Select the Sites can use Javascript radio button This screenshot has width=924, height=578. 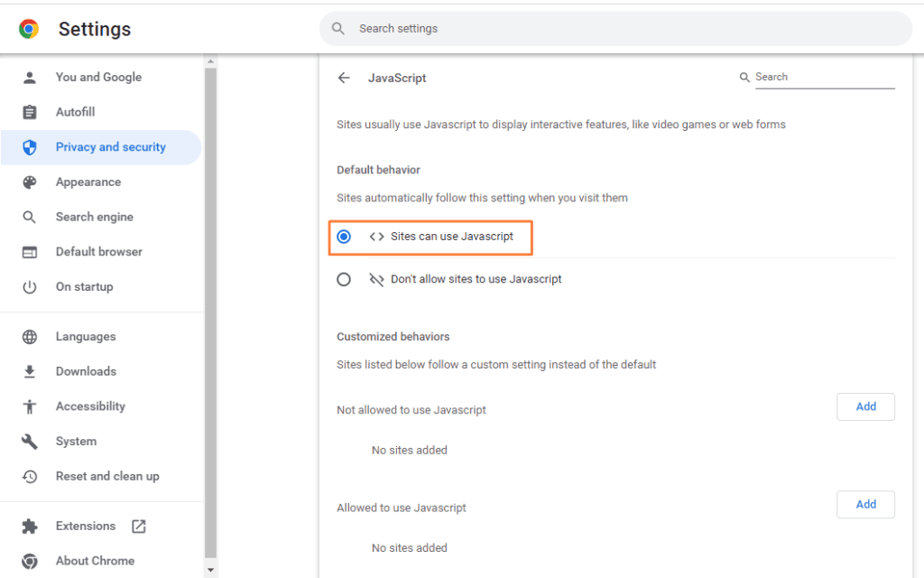(344, 237)
